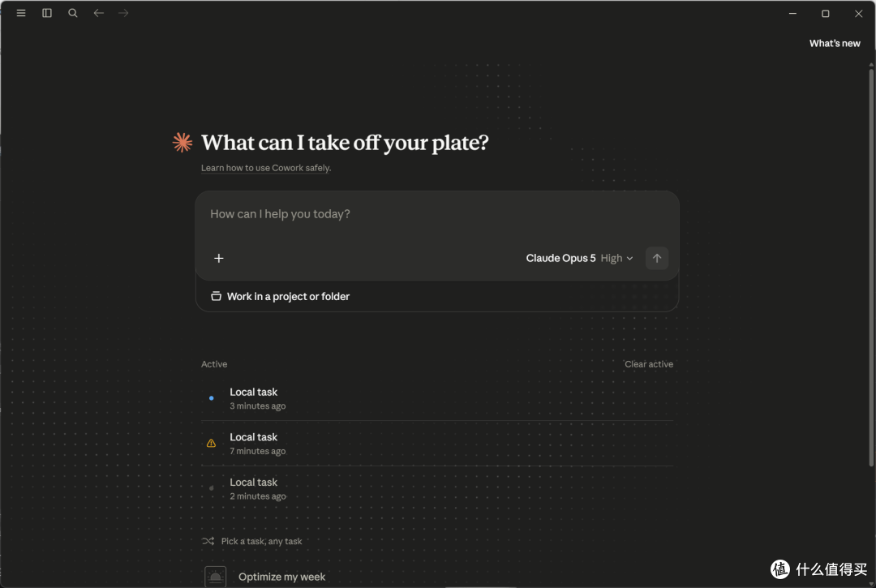The image size is (876, 588).
Task: Click the Clear active button
Action: coord(649,364)
